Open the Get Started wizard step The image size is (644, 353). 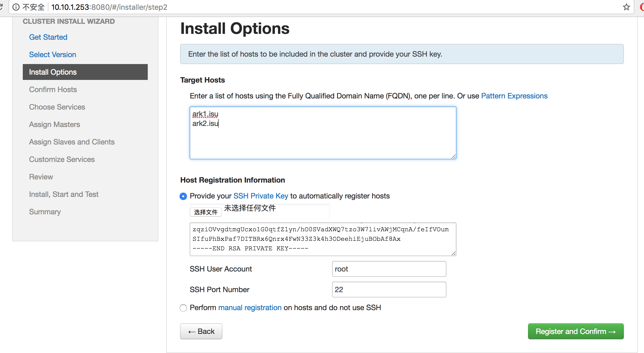point(48,37)
